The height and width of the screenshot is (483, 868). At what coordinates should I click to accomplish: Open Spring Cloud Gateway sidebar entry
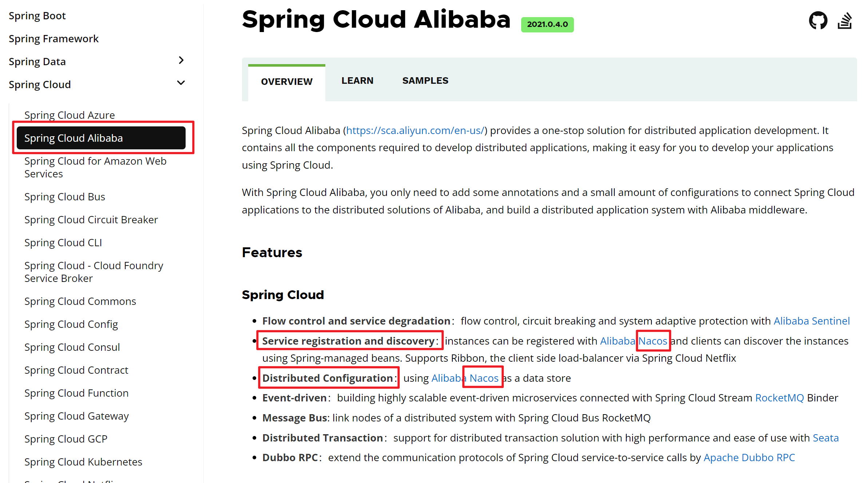[x=76, y=416]
